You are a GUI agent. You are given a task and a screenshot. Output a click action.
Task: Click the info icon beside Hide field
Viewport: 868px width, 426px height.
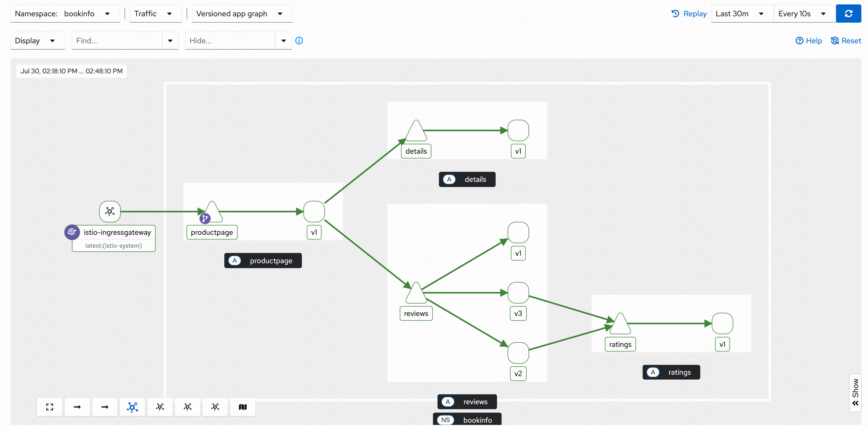299,41
